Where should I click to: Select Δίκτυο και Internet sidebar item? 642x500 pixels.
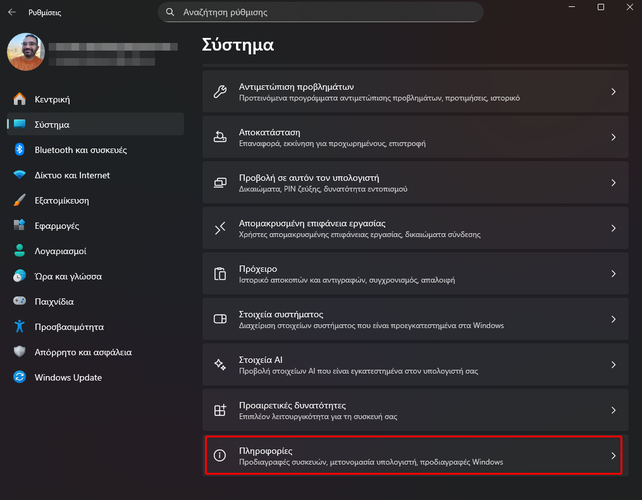pyautogui.click(x=72, y=175)
